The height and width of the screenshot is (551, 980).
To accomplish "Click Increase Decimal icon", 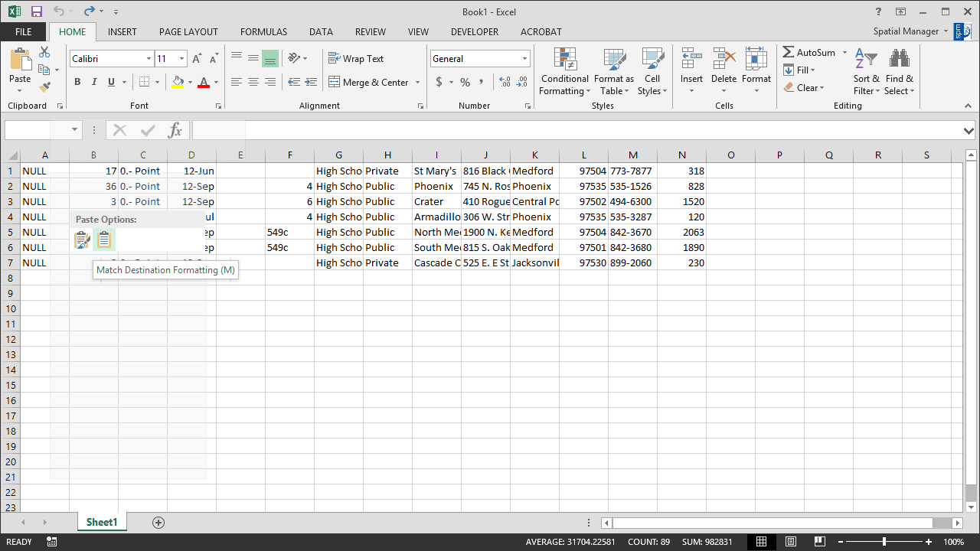I will pos(504,82).
